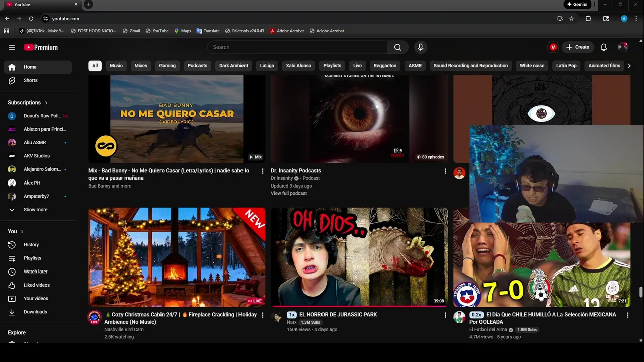Open Ampeterby7 subscription
The image size is (644, 362).
(x=38, y=196)
